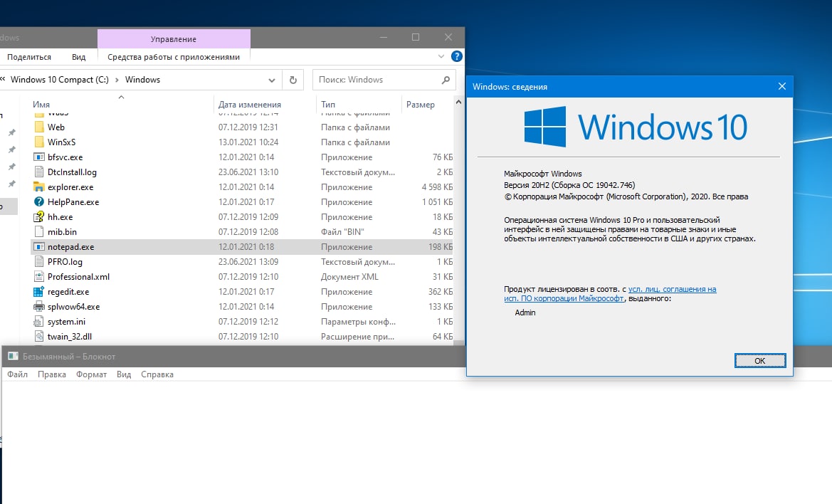Click the HelpPane.exe question mark icon
Viewport: 832px width, 504px height.
coord(38,201)
